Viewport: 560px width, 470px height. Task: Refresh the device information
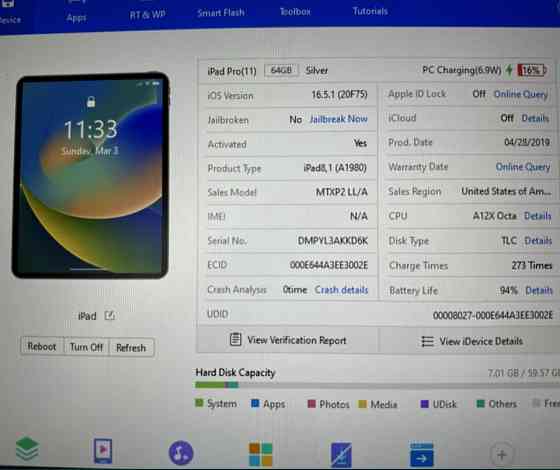pos(131,348)
